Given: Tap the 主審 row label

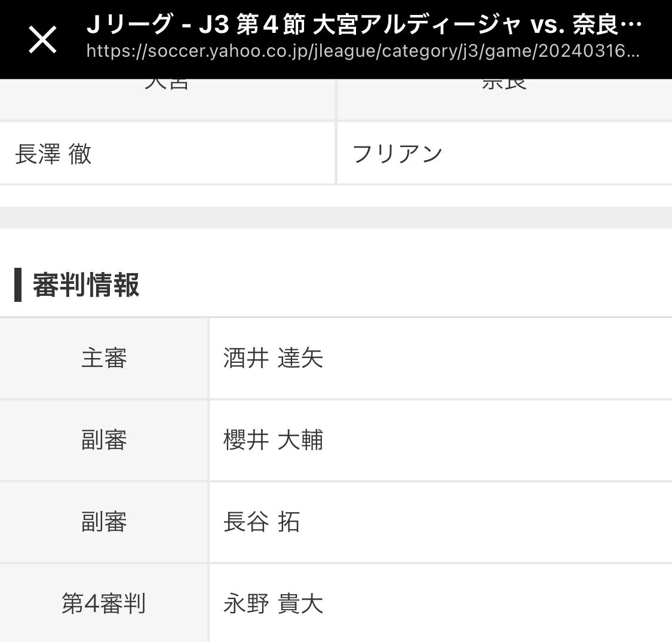Looking at the screenshot, I should coord(104,359).
